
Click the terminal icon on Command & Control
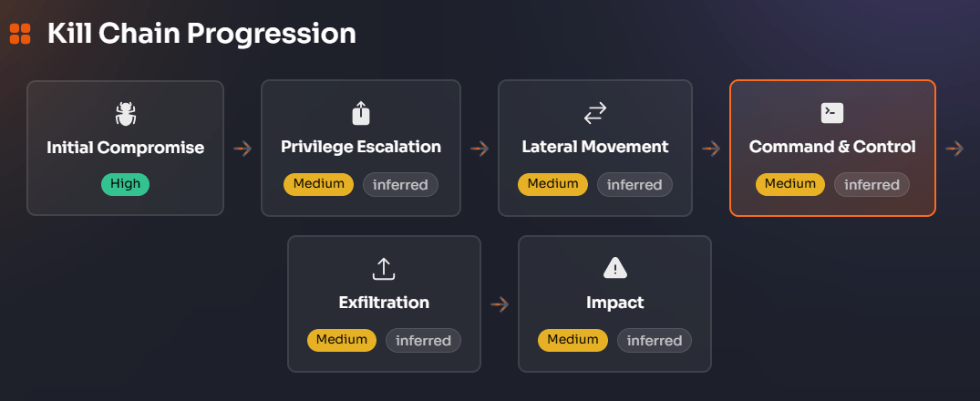click(832, 113)
